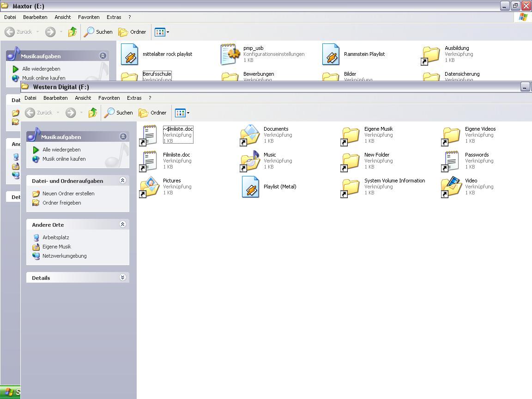Open the ~$lmliste.doc shortcut icon

[x=148, y=135]
